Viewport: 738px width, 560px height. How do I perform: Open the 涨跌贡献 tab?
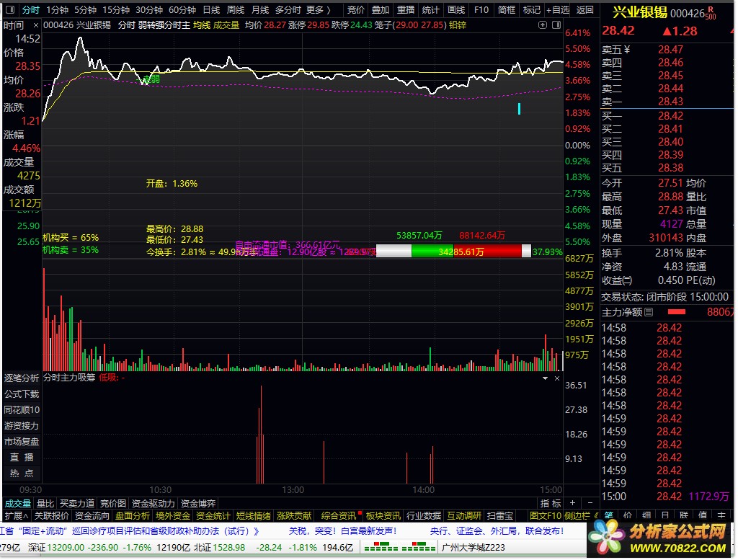pos(294,516)
